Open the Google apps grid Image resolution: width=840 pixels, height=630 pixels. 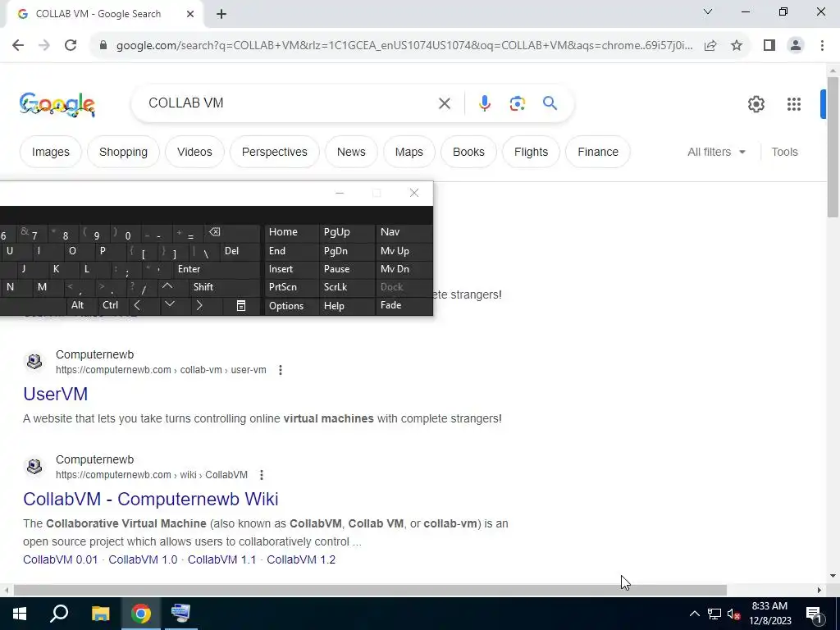coord(794,104)
